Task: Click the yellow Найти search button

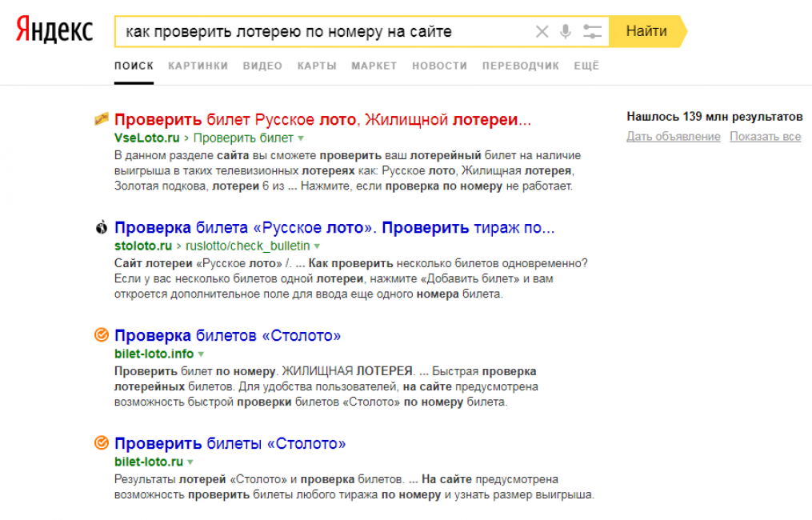Action: click(647, 31)
